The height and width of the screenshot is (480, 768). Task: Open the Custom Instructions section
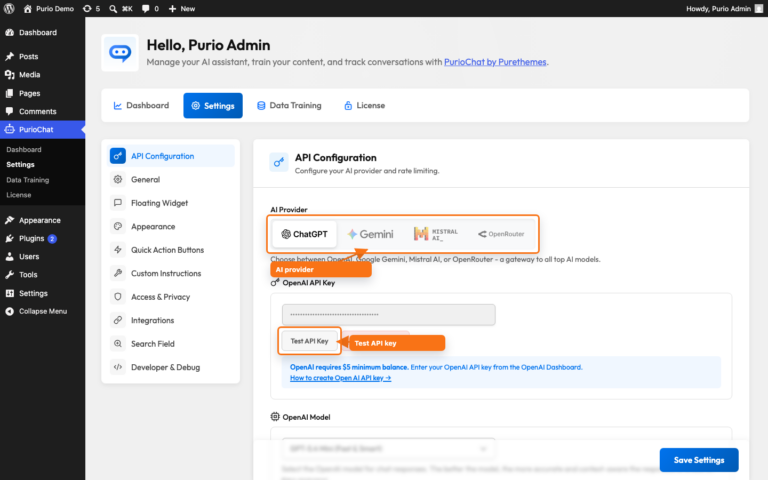pos(170,273)
